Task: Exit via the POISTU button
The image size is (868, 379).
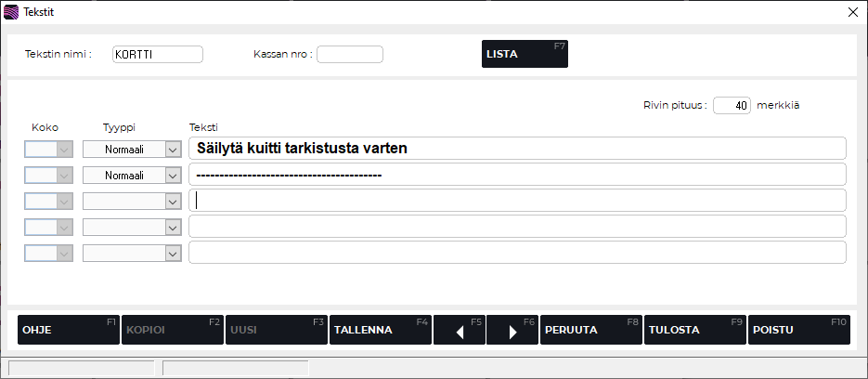Action: pos(798,330)
